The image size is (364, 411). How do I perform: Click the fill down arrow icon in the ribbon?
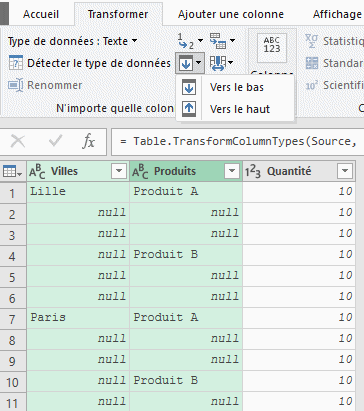186,63
